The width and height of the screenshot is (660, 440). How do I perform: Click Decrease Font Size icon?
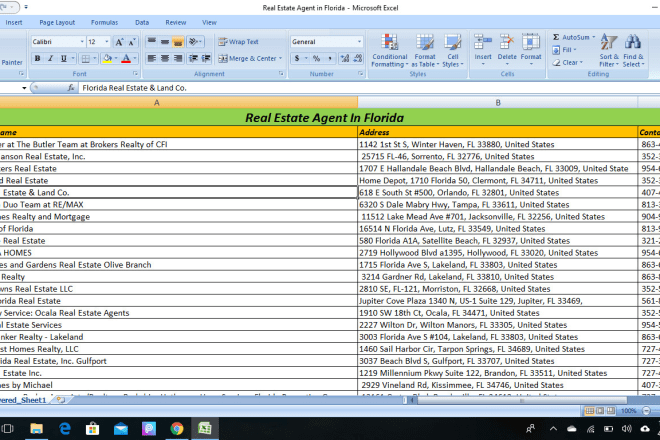point(132,42)
